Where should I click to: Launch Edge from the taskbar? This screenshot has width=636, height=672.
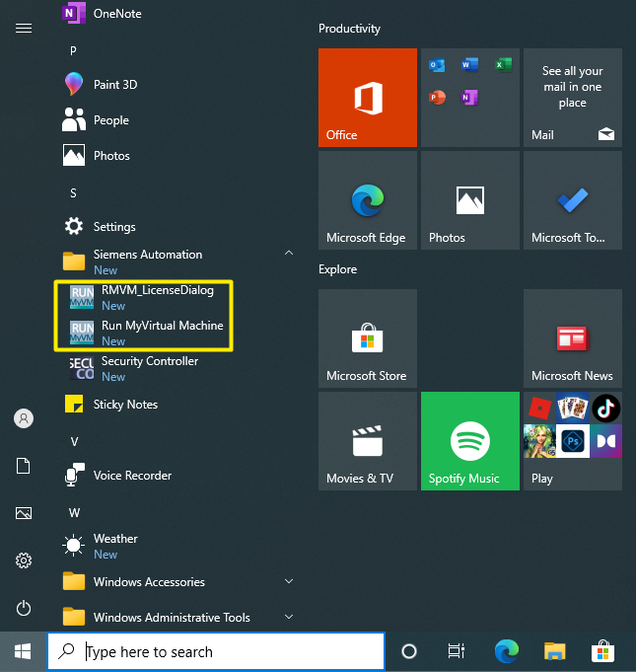click(506, 651)
